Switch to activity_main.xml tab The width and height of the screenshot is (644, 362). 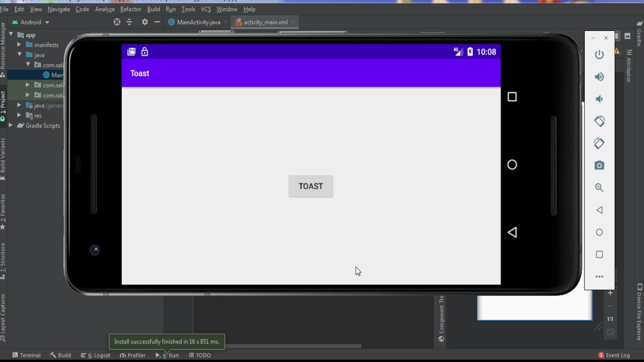point(266,22)
